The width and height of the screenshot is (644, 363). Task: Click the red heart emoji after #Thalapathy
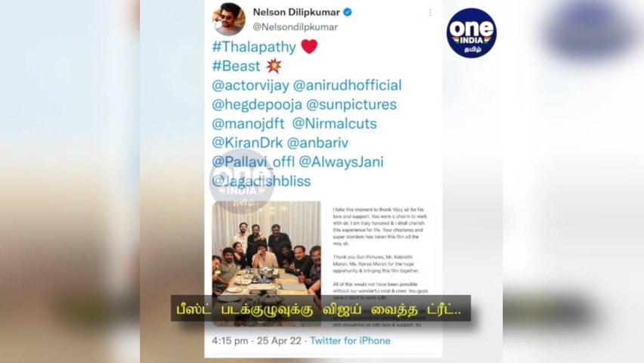point(309,46)
